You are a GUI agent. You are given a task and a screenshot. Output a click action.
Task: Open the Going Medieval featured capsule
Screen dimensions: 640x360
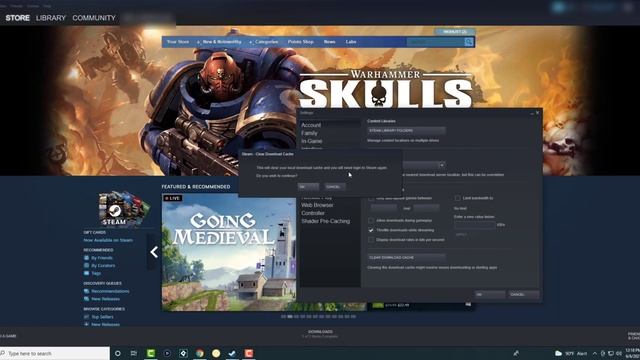click(x=229, y=252)
